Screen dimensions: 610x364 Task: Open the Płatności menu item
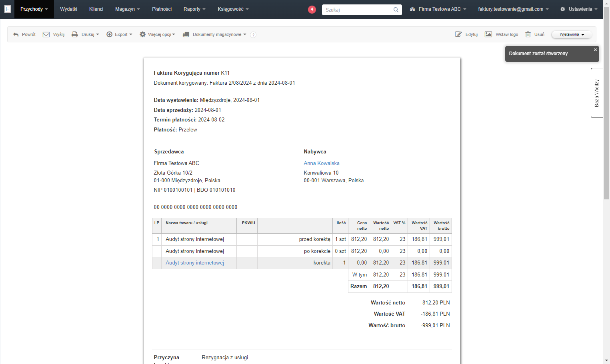162,9
